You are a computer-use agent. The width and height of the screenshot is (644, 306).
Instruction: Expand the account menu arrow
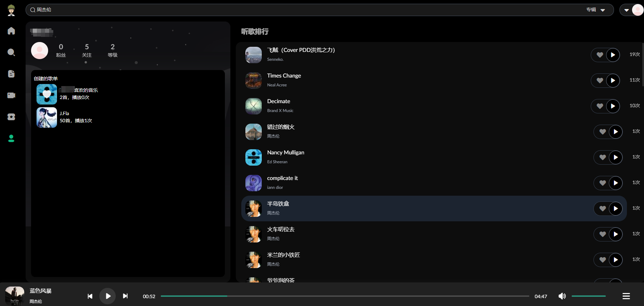click(x=627, y=10)
